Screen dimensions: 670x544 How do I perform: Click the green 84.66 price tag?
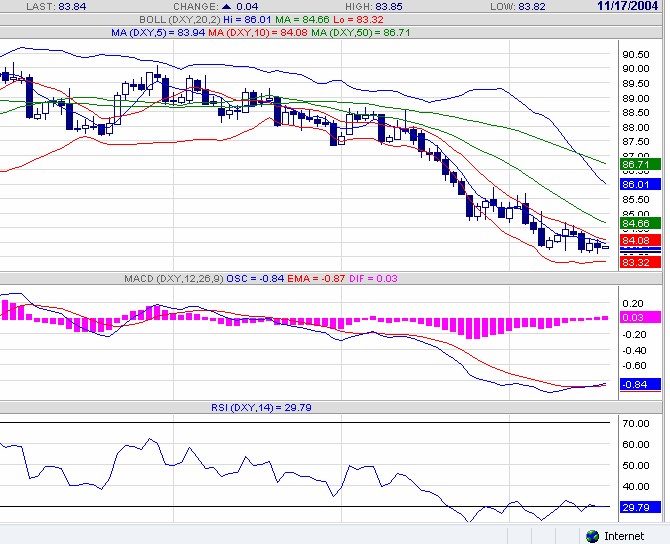[x=636, y=224]
